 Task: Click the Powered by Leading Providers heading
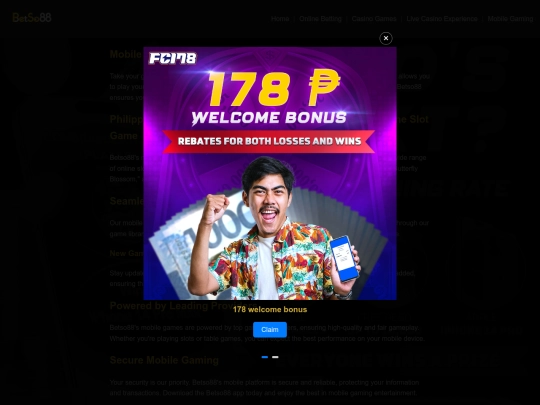click(183, 306)
